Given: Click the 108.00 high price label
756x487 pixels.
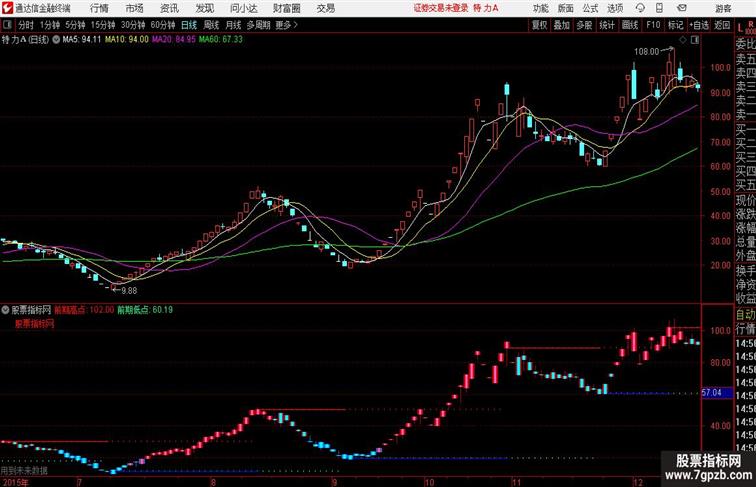Looking at the screenshot, I should click(x=646, y=52).
